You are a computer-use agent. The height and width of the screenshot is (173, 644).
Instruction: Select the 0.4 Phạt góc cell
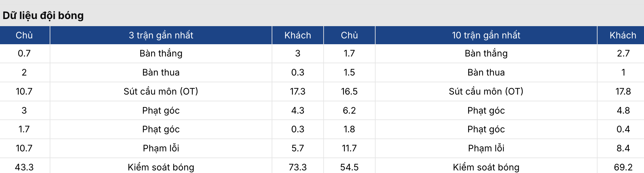(x=623, y=129)
